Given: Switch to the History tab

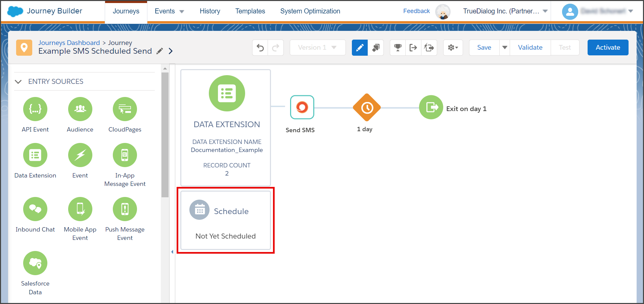Looking at the screenshot, I should [210, 11].
